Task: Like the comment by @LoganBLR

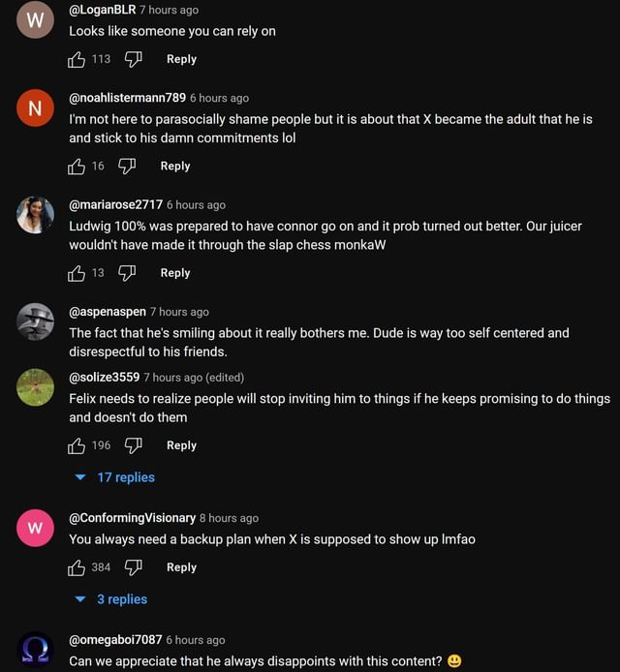Action: (77, 60)
